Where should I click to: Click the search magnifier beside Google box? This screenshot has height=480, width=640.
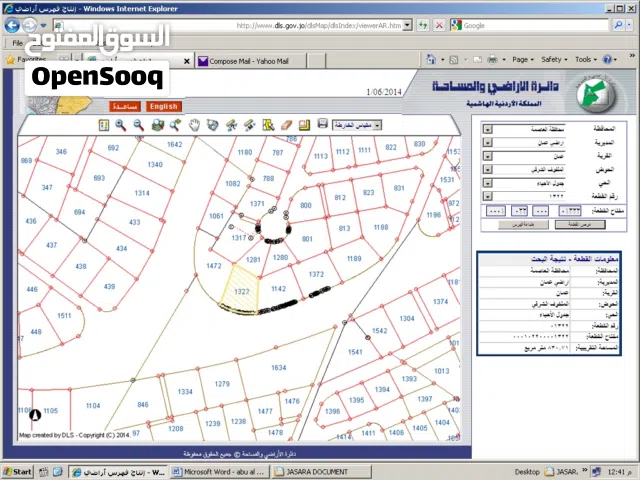[x=619, y=25]
